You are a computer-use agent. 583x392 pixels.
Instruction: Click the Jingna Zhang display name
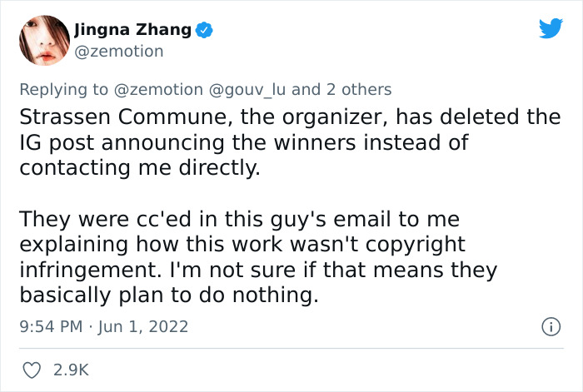coord(133,31)
